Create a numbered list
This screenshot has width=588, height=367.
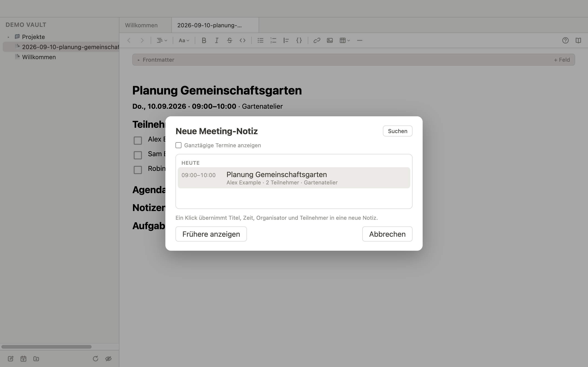pos(273,41)
